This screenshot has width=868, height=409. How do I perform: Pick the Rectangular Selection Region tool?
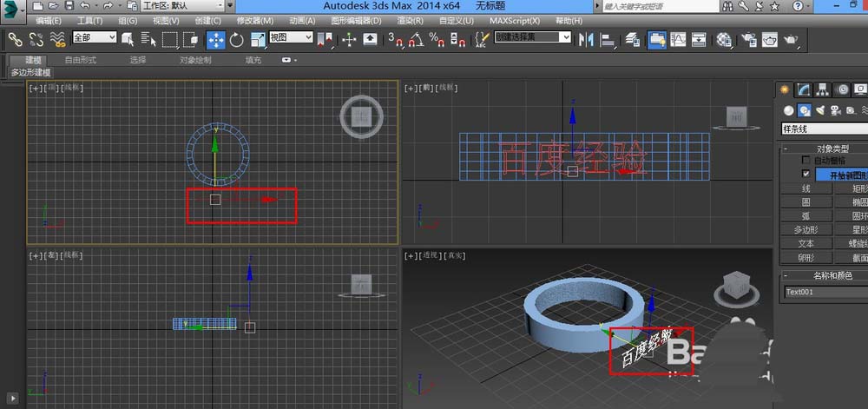170,39
